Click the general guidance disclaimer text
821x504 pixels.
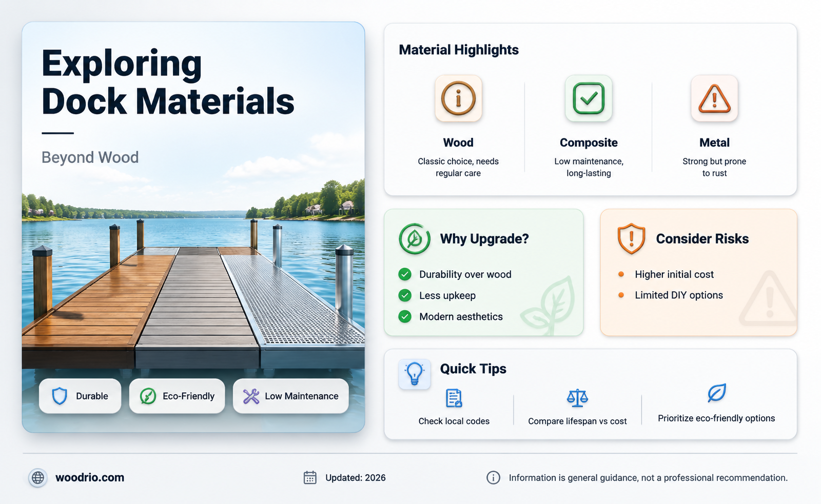648,478
